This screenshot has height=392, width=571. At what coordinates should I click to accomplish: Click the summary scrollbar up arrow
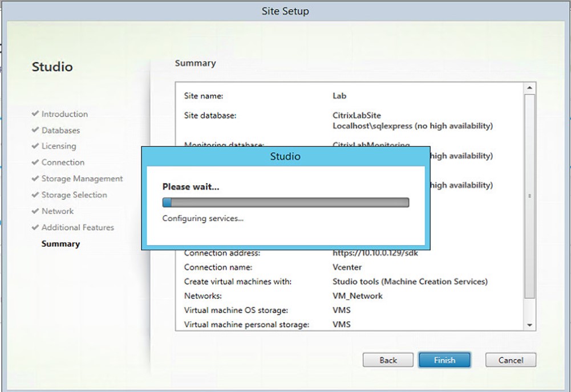click(x=529, y=88)
